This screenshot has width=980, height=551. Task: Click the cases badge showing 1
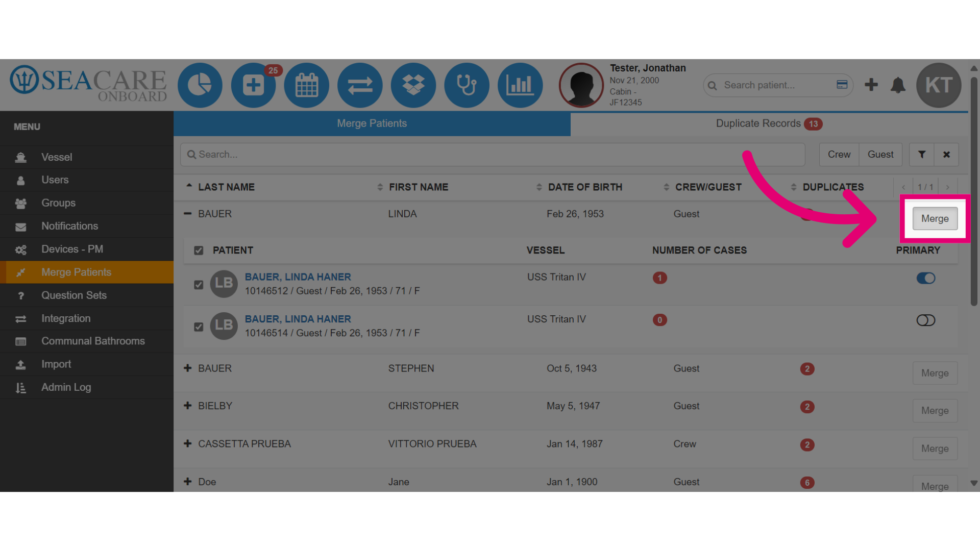(x=659, y=278)
